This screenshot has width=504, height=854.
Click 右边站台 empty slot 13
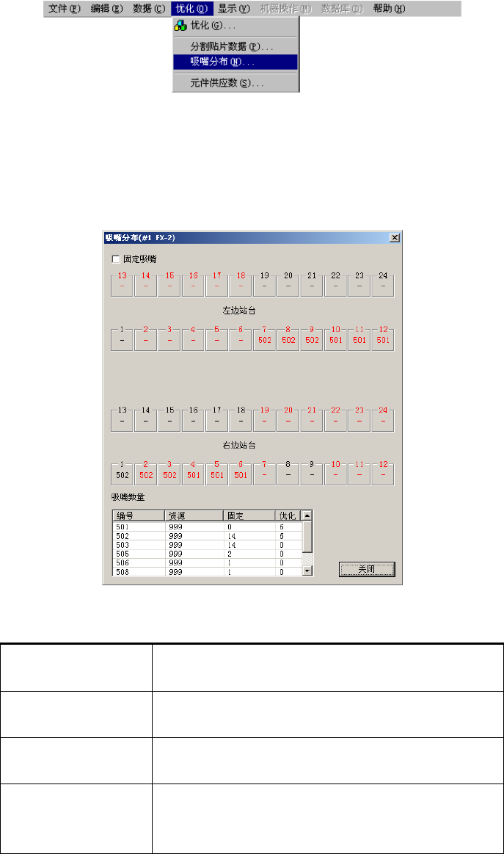coord(122,420)
